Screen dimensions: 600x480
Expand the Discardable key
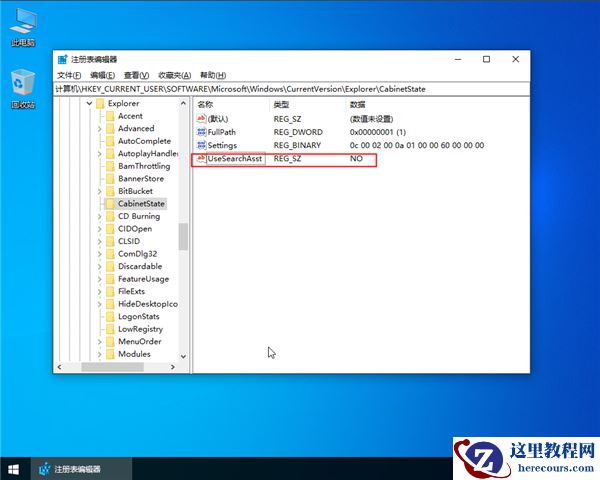pos(99,267)
